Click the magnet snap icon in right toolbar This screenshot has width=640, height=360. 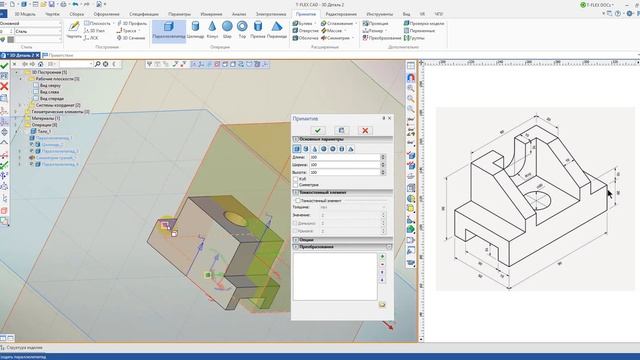tap(411, 77)
